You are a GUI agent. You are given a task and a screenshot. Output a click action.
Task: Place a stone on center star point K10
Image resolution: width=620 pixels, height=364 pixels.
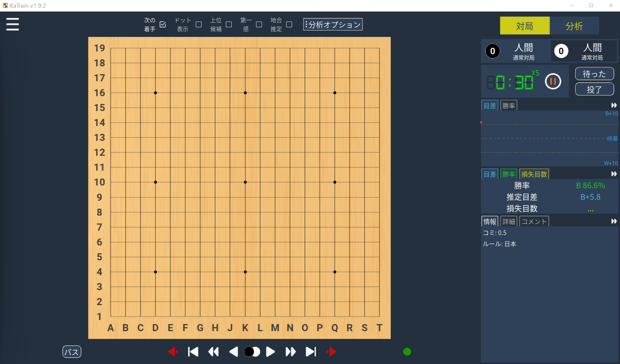pyautogui.click(x=245, y=182)
